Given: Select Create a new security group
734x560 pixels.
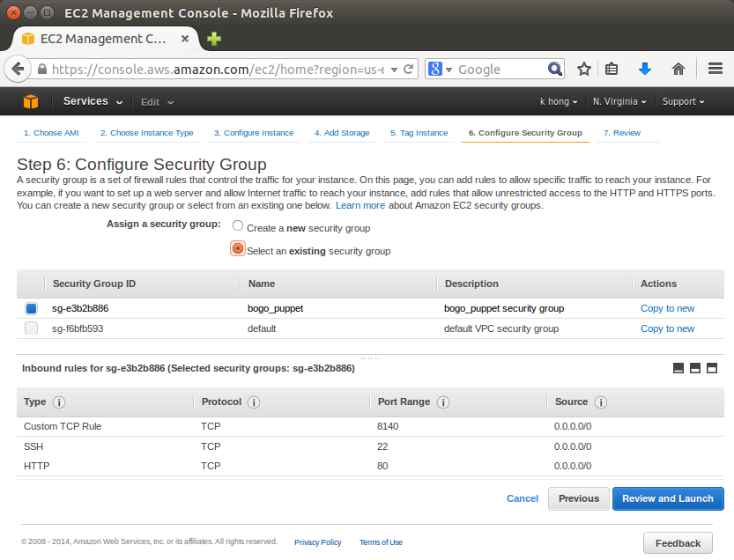Looking at the screenshot, I should 238,226.
